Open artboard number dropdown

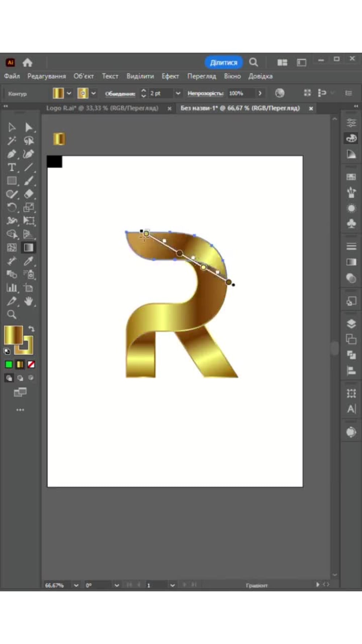(172, 585)
